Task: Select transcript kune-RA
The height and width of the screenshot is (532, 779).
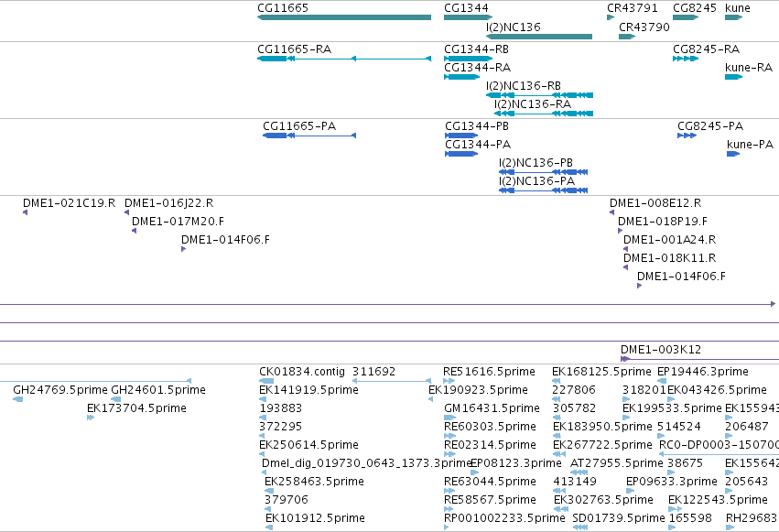Action: 748,68
